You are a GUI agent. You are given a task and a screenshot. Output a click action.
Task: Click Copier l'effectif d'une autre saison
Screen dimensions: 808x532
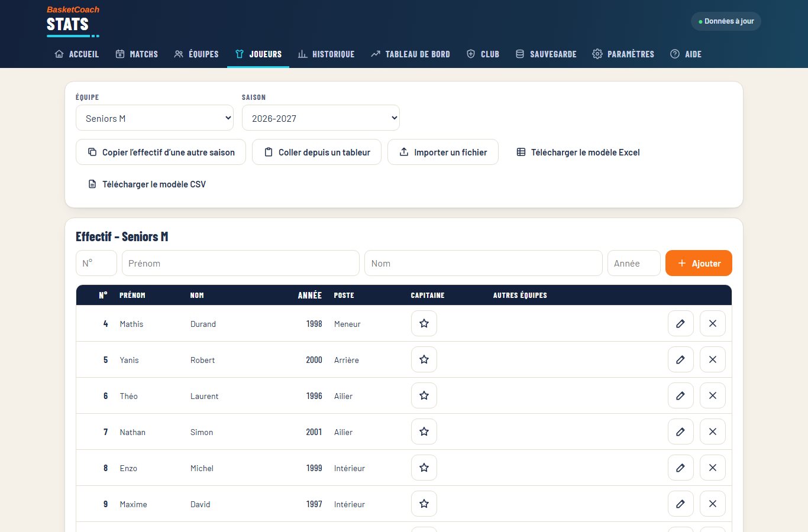coord(160,152)
